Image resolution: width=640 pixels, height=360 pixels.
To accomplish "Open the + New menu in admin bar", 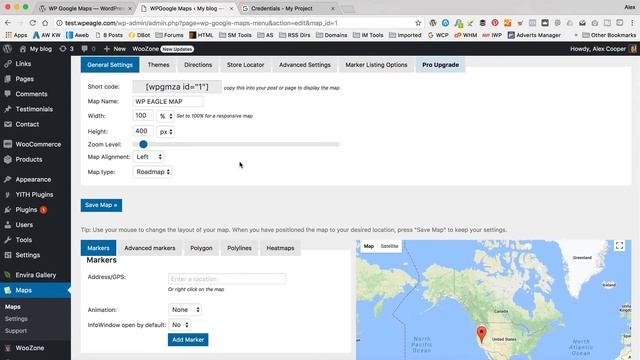I will [x=115, y=49].
